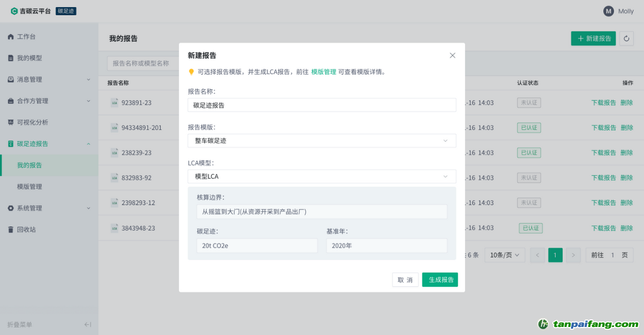644x335 pixels.
Task: Delete report row 3843948-23
Action: pos(627,228)
